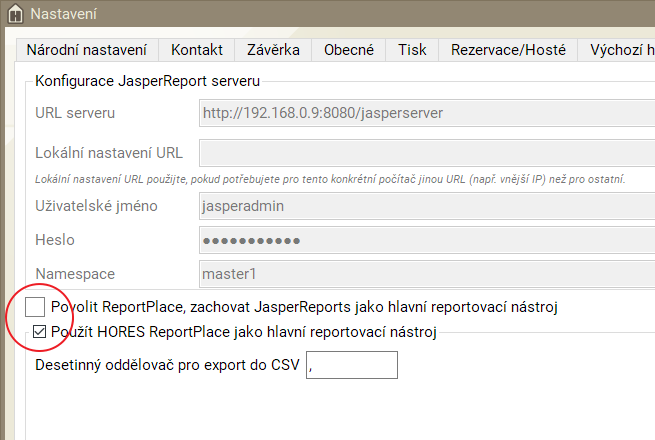Focus the Lokální nastavení URL field
Screen dimensions: 655x440
(426, 153)
